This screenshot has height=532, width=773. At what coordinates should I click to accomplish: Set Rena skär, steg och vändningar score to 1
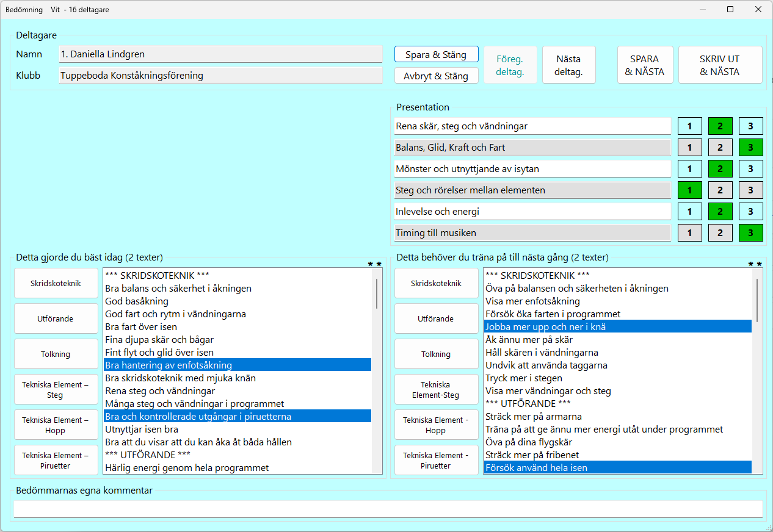click(690, 126)
